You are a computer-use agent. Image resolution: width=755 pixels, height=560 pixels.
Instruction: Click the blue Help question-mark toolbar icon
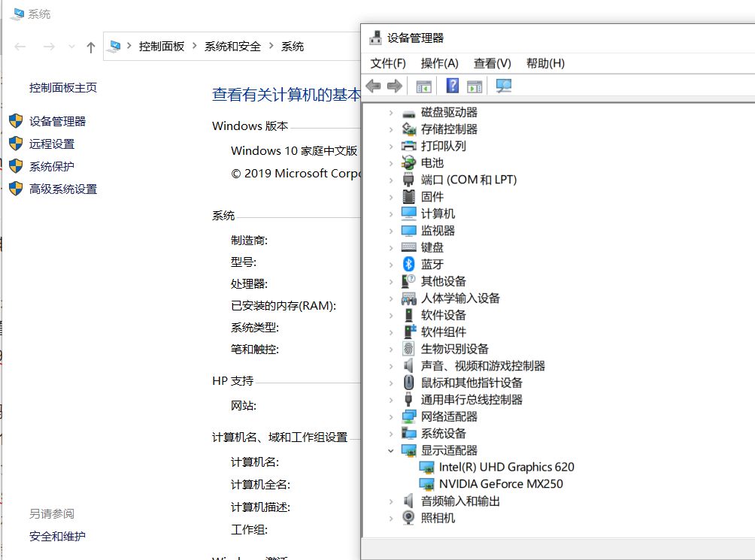[453, 86]
